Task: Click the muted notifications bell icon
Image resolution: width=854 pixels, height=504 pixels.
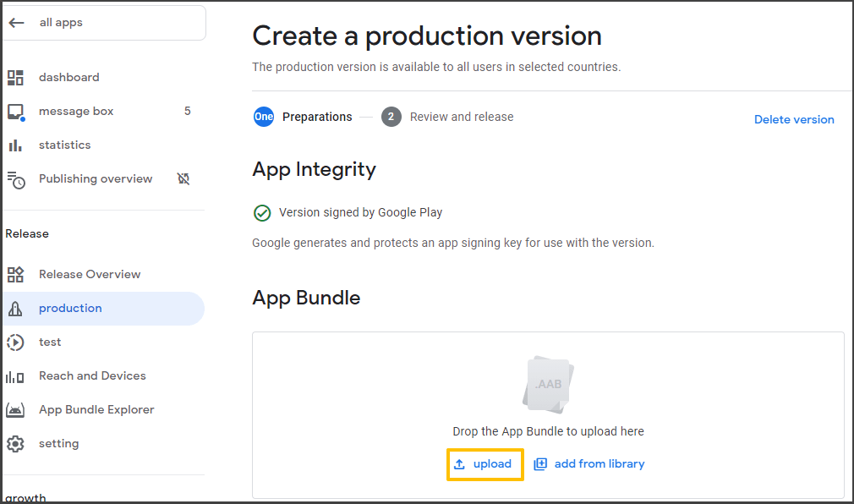Action: pyautogui.click(x=183, y=178)
